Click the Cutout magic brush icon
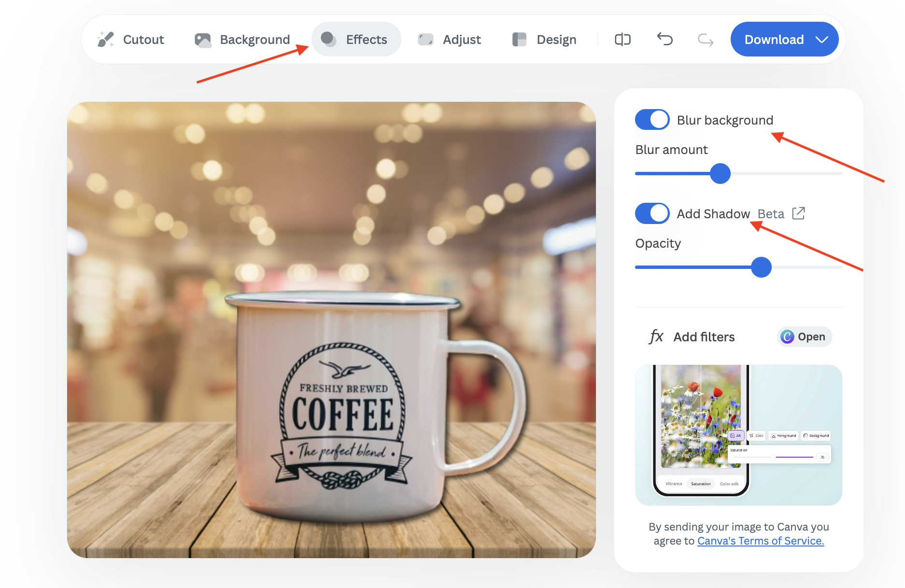 click(x=106, y=40)
